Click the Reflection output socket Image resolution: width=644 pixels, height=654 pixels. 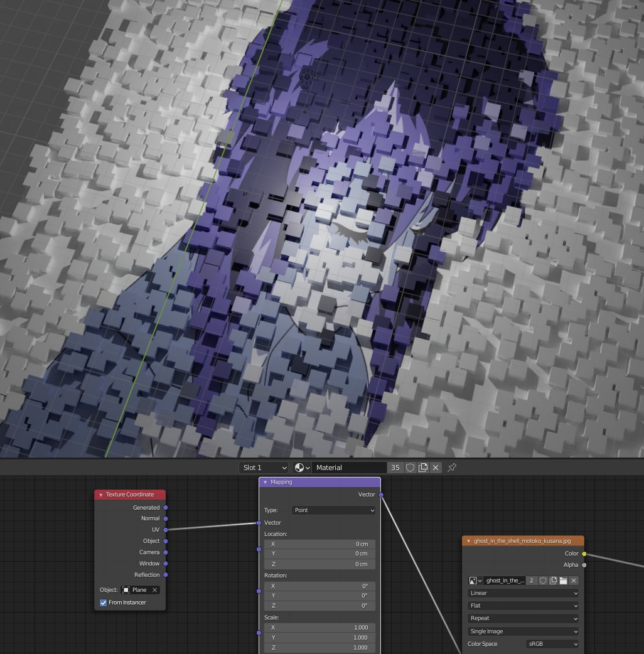point(166,575)
